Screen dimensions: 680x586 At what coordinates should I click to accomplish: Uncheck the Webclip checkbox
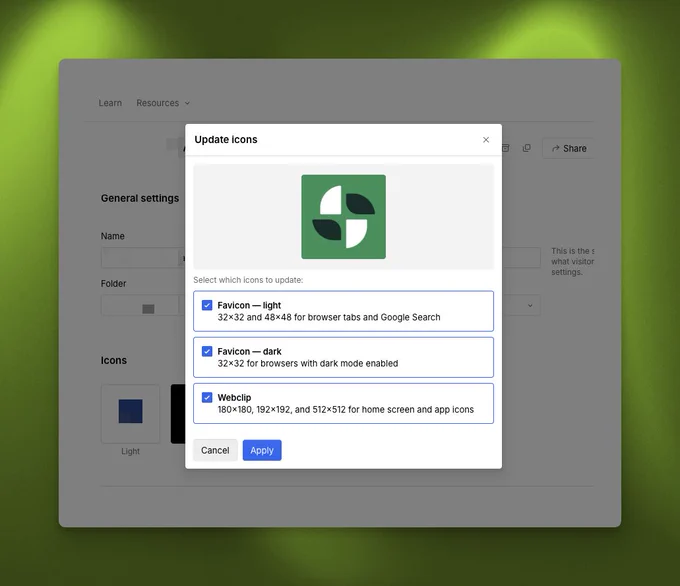tap(207, 397)
